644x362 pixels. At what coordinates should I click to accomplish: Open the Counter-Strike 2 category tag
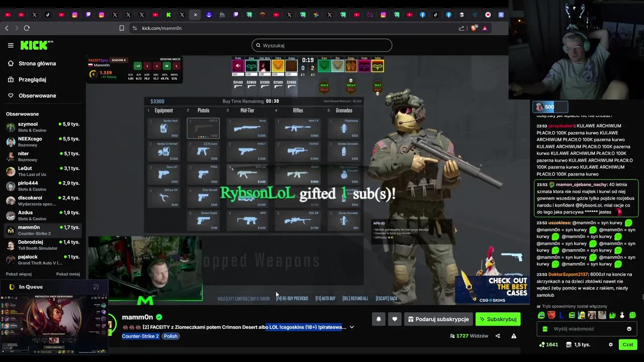click(140, 336)
